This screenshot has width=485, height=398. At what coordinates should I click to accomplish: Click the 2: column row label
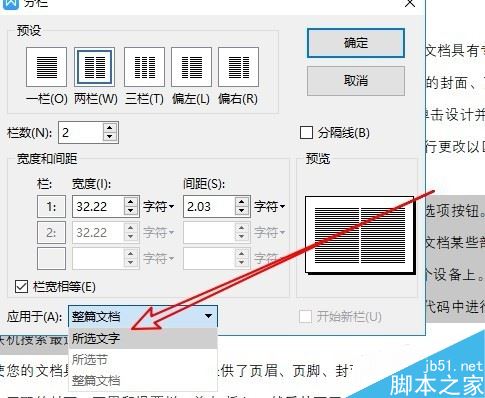point(51,233)
